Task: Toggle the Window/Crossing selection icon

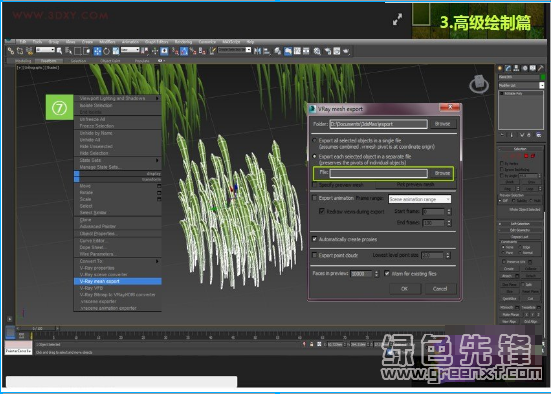Action: click(x=86, y=51)
